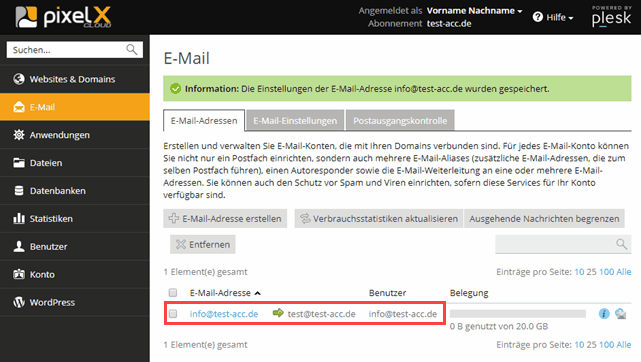Open Datenbanken section

(x=75, y=191)
